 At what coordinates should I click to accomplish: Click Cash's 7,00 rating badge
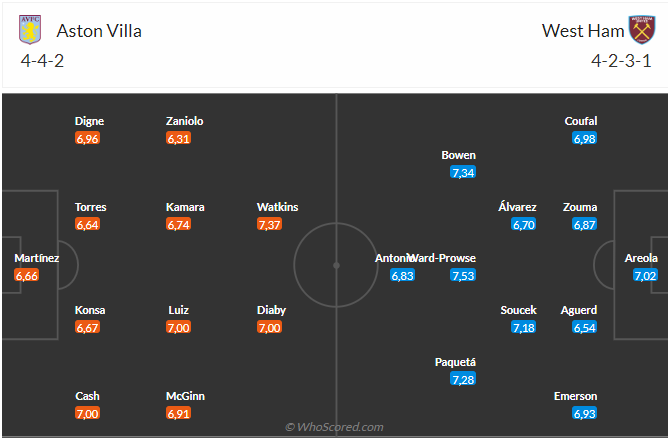[x=87, y=413]
